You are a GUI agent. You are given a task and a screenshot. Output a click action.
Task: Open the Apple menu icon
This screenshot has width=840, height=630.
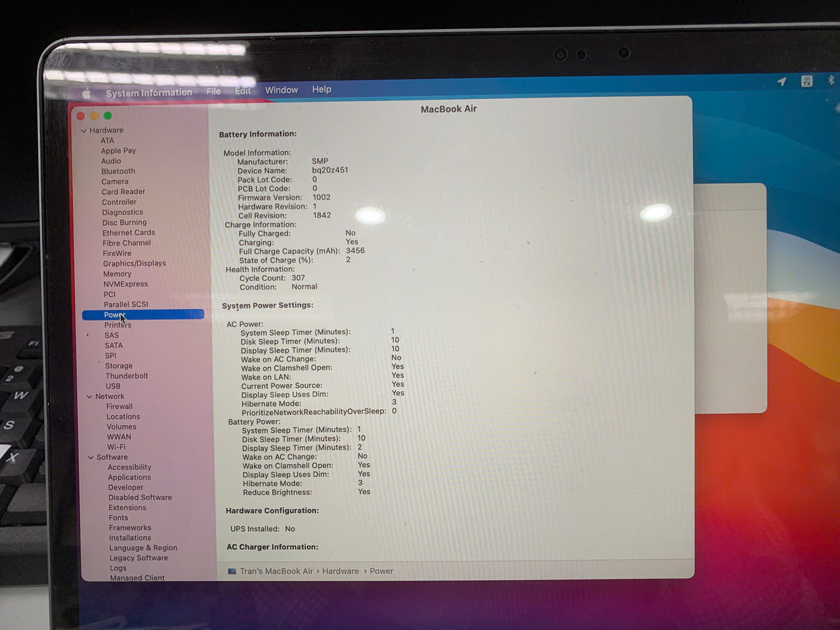(87, 93)
